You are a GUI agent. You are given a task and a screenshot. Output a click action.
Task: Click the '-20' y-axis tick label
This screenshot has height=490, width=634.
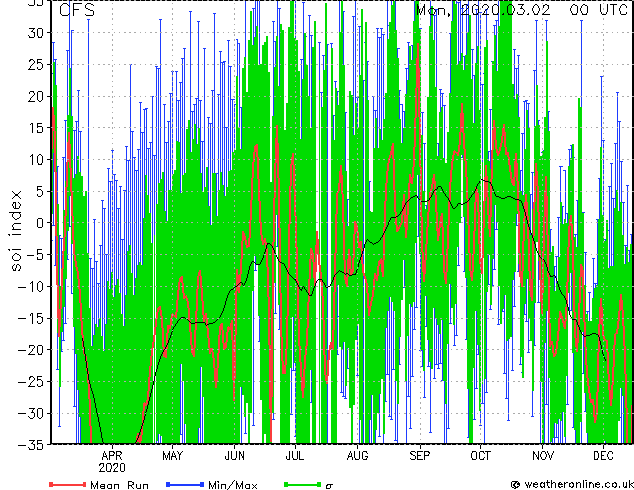click(x=32, y=350)
